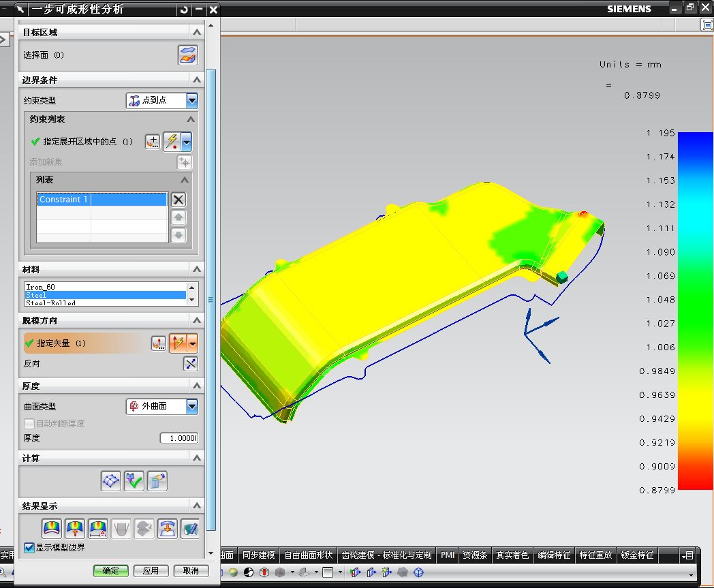Click the shaded sphere render icon in bottom toolbar
The height and width of the screenshot is (588, 714).
click(233, 572)
